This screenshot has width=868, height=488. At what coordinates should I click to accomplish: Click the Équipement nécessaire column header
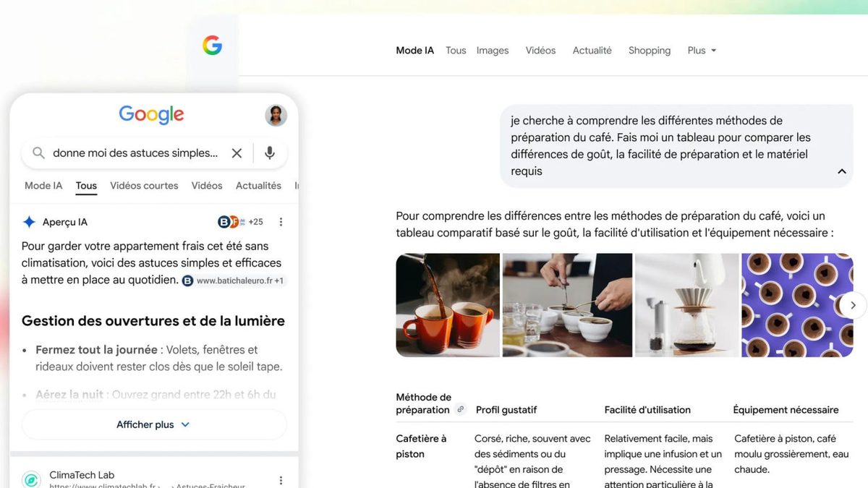click(786, 410)
